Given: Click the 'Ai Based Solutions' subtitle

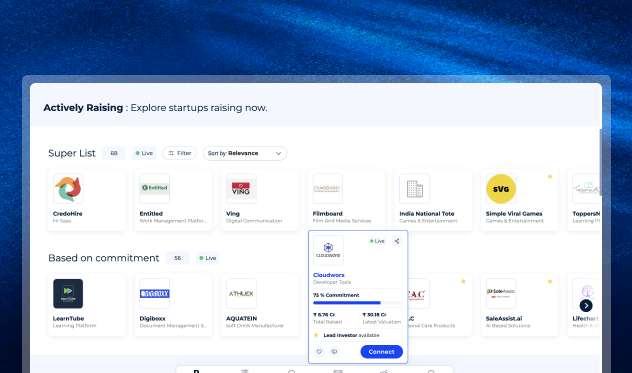Looking at the screenshot, I should (x=508, y=326).
